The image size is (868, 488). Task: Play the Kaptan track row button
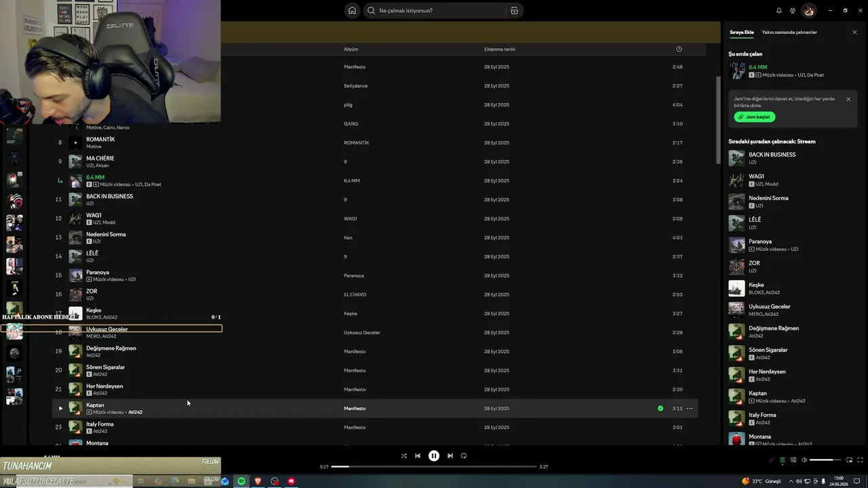point(60,408)
